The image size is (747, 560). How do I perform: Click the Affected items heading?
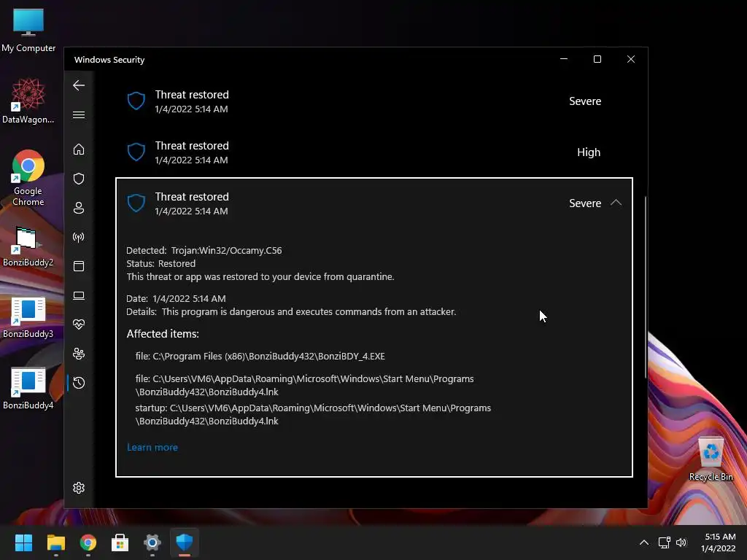point(163,334)
